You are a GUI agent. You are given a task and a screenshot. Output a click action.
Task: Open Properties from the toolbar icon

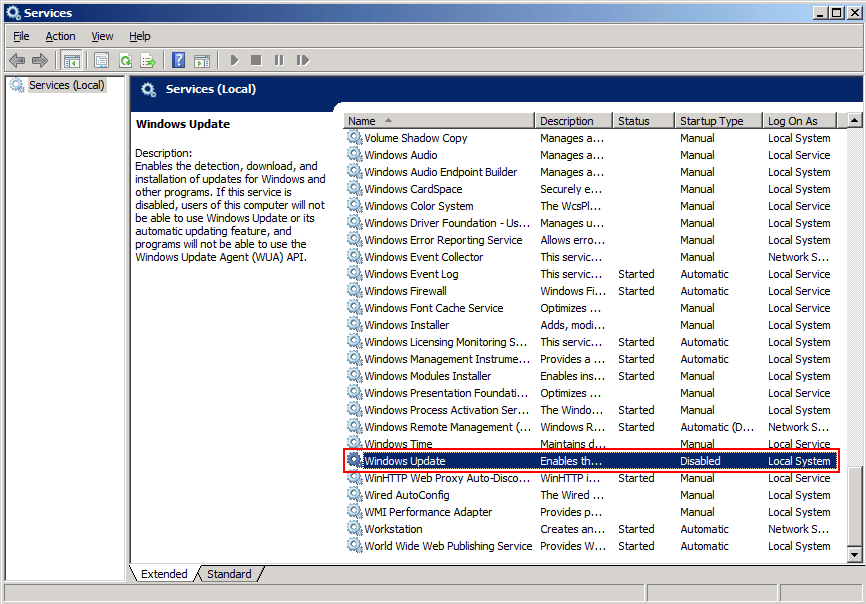pos(101,60)
